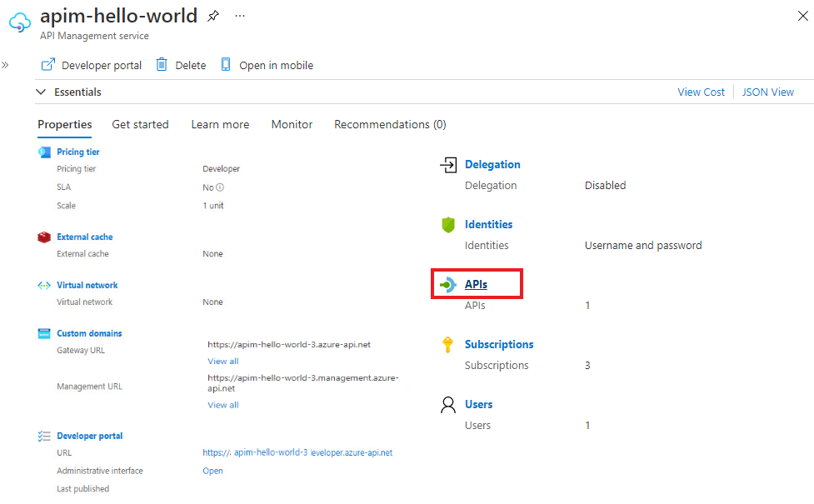
Task: Open the ellipsis more options menu
Action: point(240,16)
